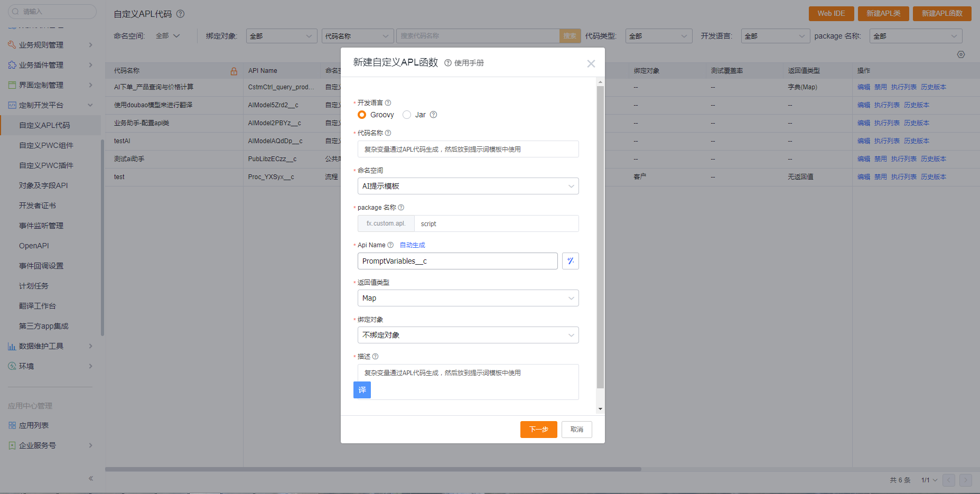Viewport: 980px width, 494px height.
Task: Click the blue translate icon in description
Action: [x=362, y=390]
